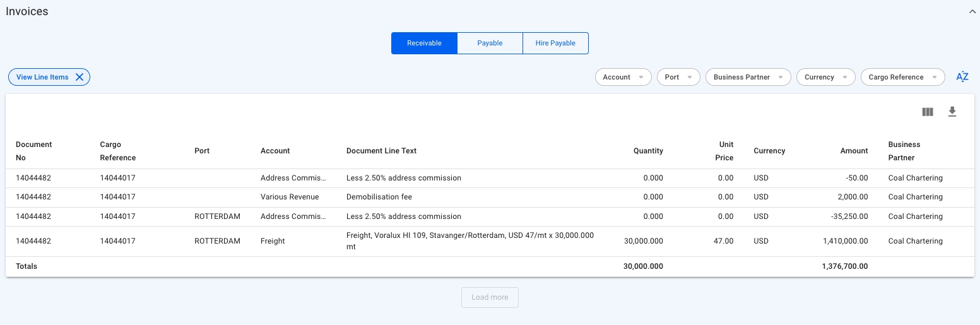Open the Account filter dropdown
980x325 pixels.
[623, 77]
